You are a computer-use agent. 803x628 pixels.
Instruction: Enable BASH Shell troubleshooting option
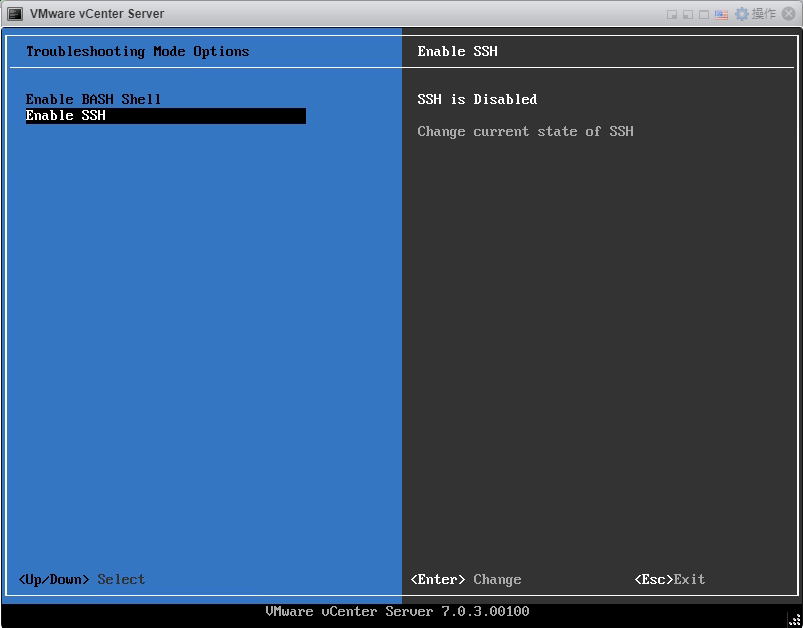pos(93,99)
